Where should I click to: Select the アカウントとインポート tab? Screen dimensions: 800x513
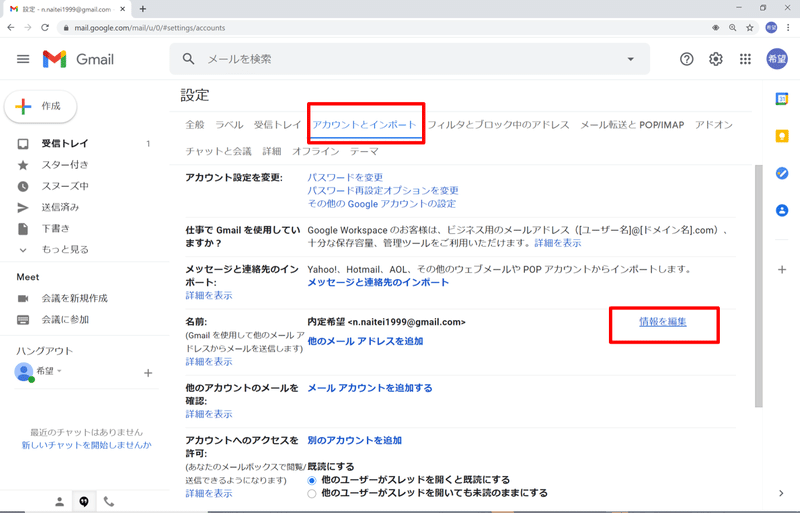(x=364, y=125)
